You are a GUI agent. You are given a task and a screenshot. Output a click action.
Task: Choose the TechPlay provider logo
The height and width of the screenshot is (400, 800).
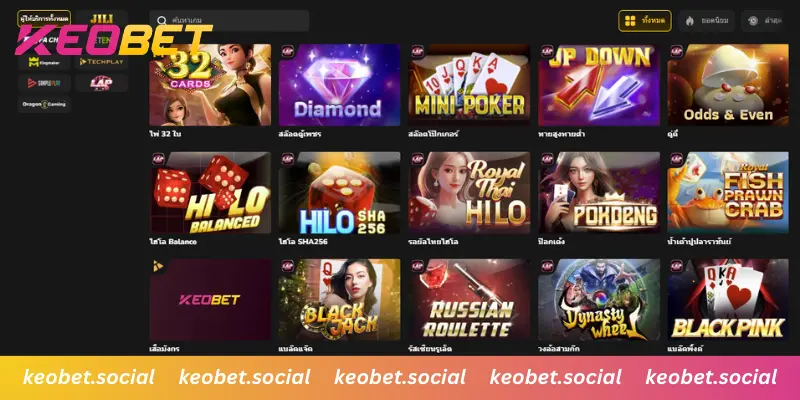(102, 62)
